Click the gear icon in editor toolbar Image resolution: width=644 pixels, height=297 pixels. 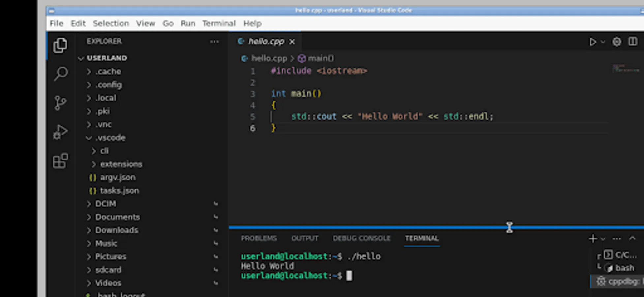coord(617,42)
